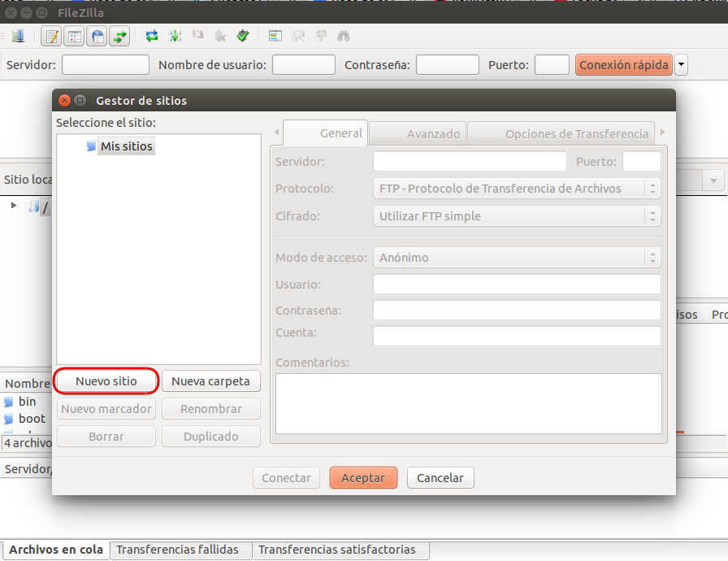The height and width of the screenshot is (561, 728).
Task: Open the Opciones de Transferencia tab
Action: tap(561, 134)
